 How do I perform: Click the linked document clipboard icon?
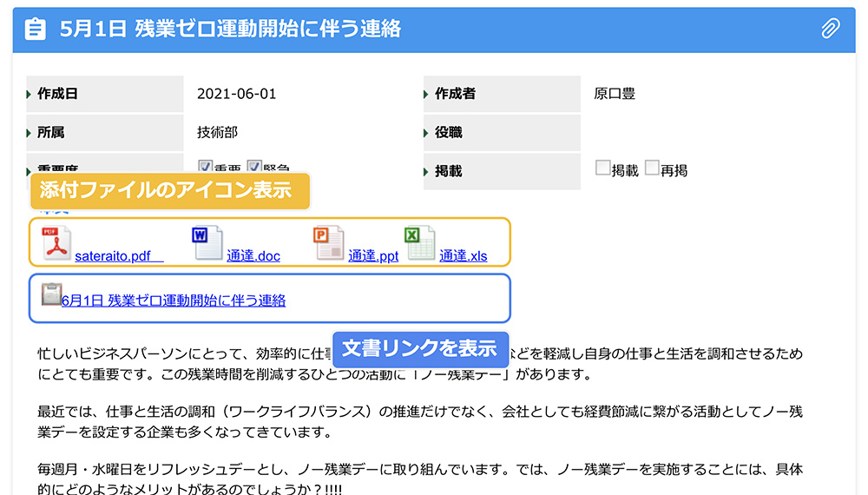[51, 294]
